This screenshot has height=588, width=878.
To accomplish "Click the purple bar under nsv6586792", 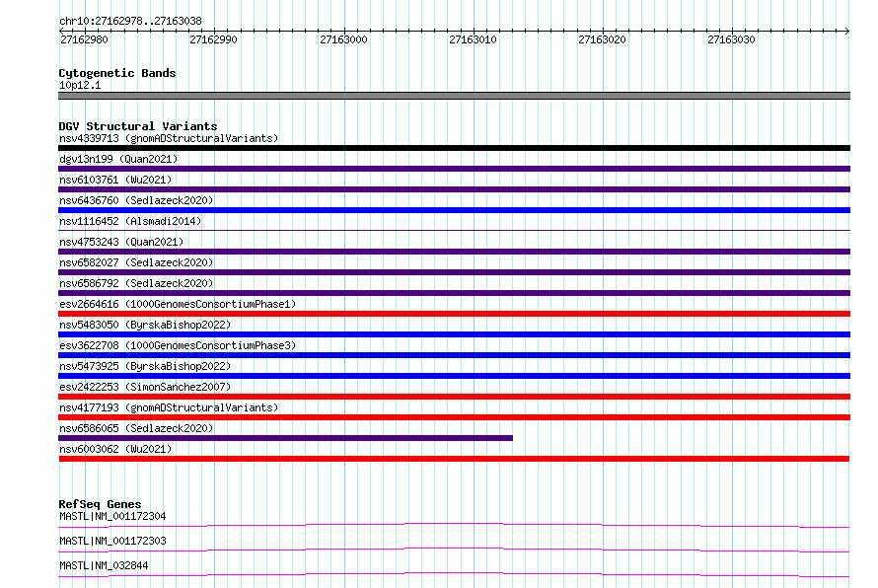I will (454, 293).
